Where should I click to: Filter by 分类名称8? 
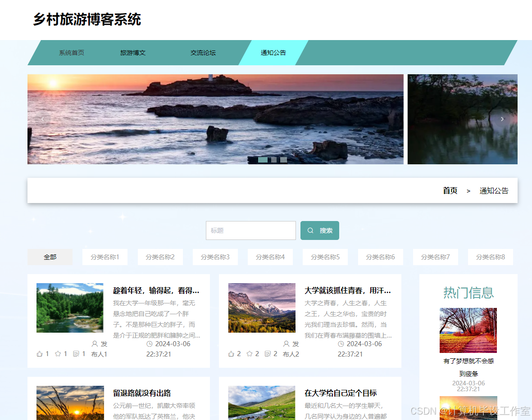[x=490, y=257]
